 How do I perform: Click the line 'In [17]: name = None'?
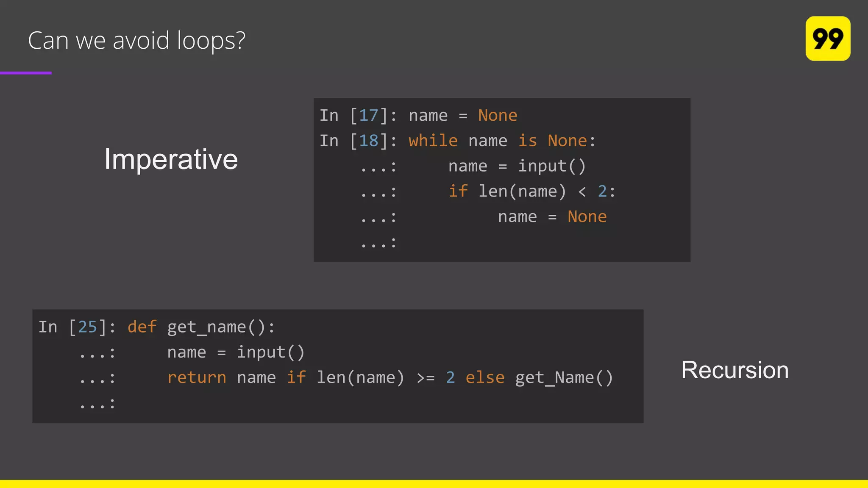pos(418,115)
